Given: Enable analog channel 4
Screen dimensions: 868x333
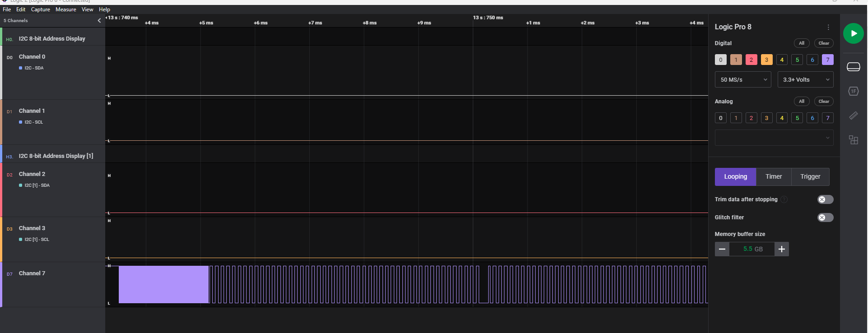Looking at the screenshot, I should coord(782,118).
